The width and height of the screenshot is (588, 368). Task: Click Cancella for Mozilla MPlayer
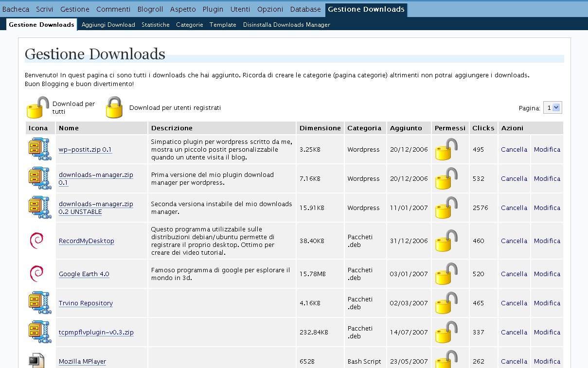coord(514,362)
